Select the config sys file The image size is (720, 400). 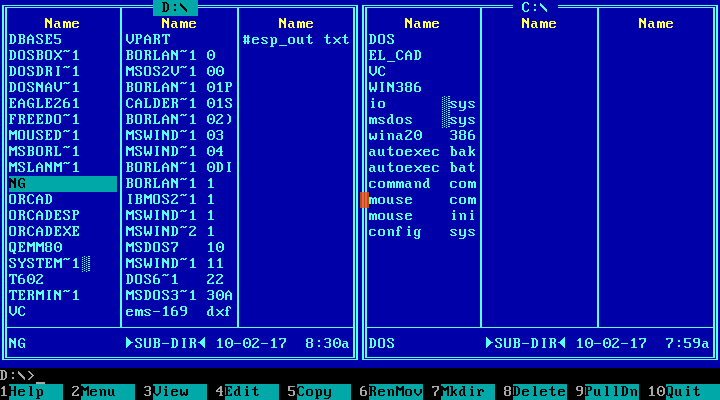pos(422,231)
